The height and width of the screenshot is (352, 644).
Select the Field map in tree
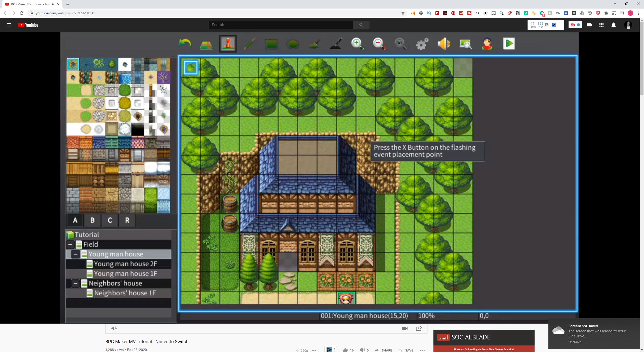(118, 244)
